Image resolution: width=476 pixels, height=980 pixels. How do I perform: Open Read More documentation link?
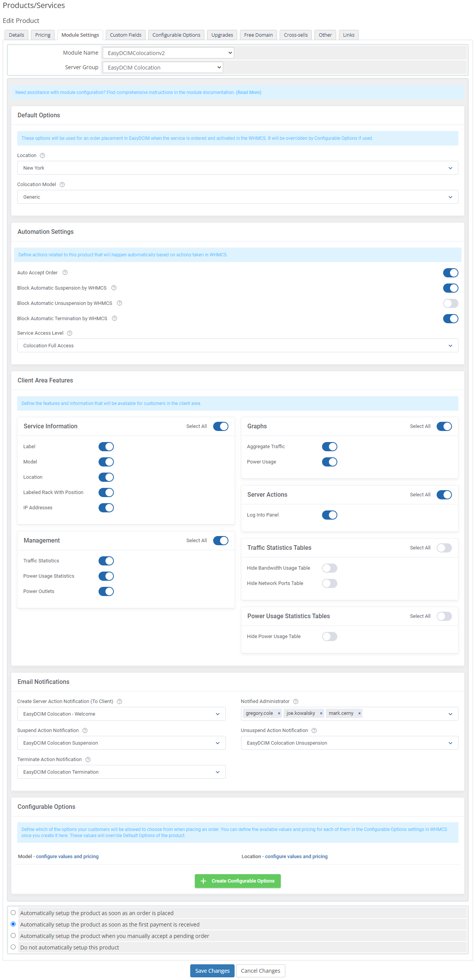pos(249,92)
